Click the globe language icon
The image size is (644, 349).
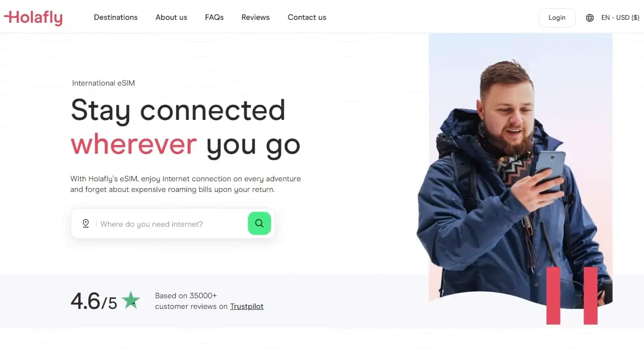590,17
